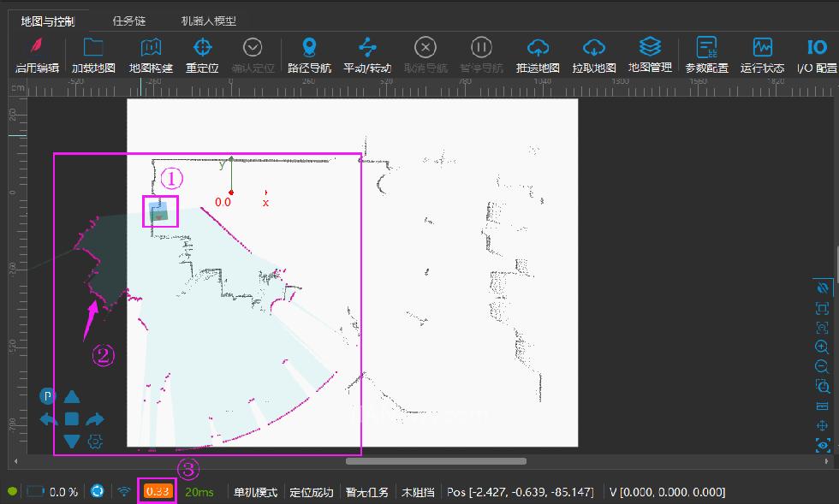Toggle the P button above the arrow pad
Image resolution: width=839 pixels, height=504 pixels.
(x=47, y=396)
